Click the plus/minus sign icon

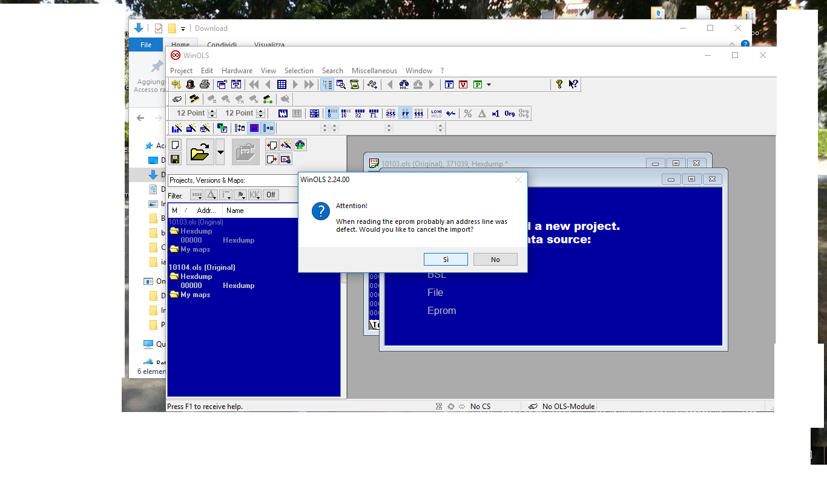click(x=450, y=113)
